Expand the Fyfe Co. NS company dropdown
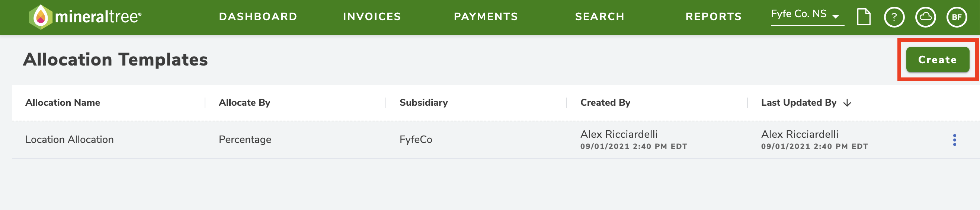This screenshot has width=980, height=210. (x=807, y=15)
